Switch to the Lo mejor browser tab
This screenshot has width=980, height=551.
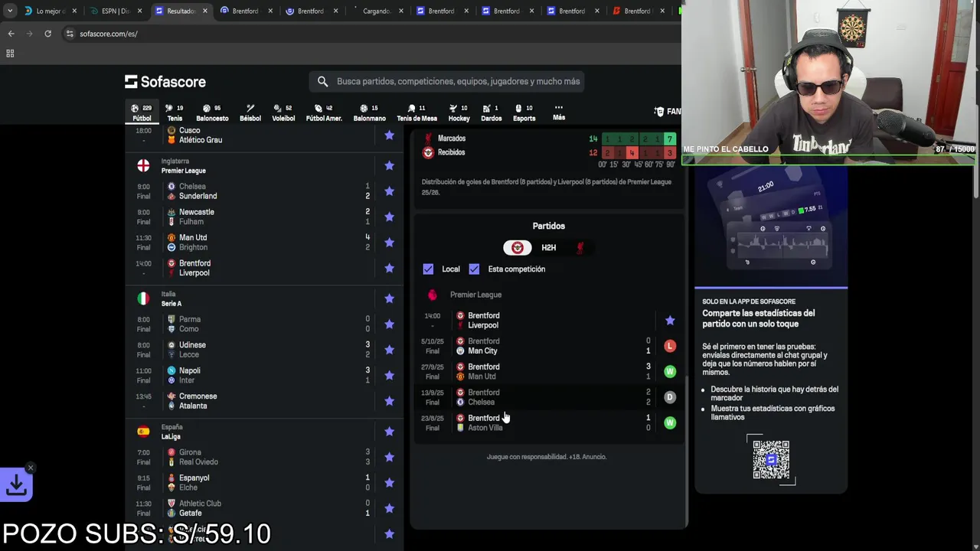pos(50,11)
